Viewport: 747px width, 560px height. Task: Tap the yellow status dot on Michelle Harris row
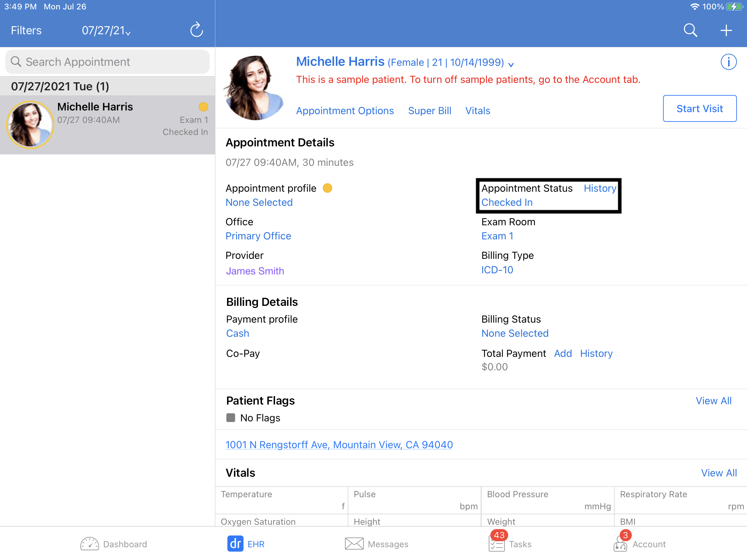point(203,107)
